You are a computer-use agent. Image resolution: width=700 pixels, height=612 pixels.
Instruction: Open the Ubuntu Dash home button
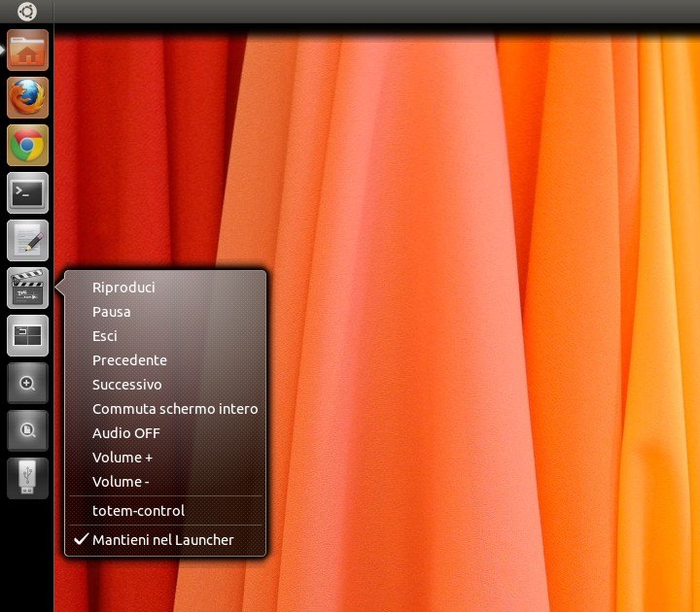point(27,12)
